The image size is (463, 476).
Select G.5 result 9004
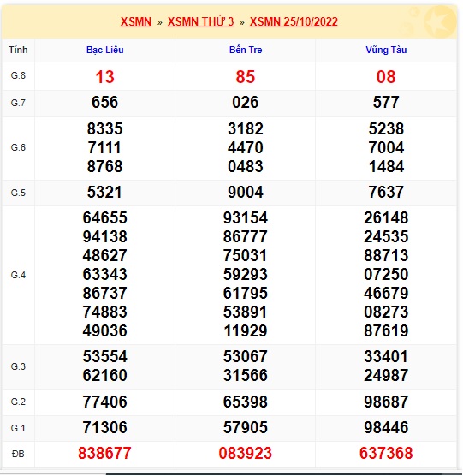coord(246,192)
